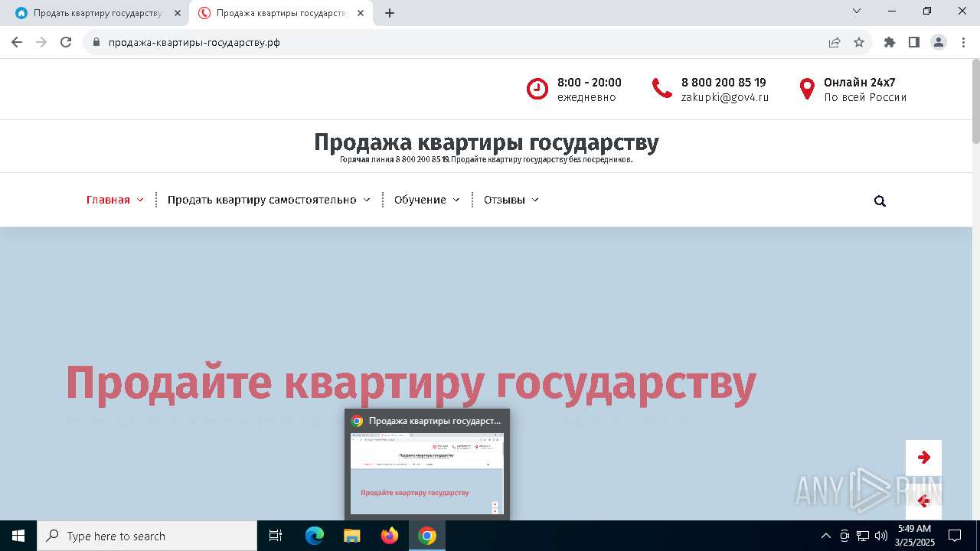Open 'Продать квартиру самостоятельно' menu item
Screen dimensions: 980x551
click(262, 200)
